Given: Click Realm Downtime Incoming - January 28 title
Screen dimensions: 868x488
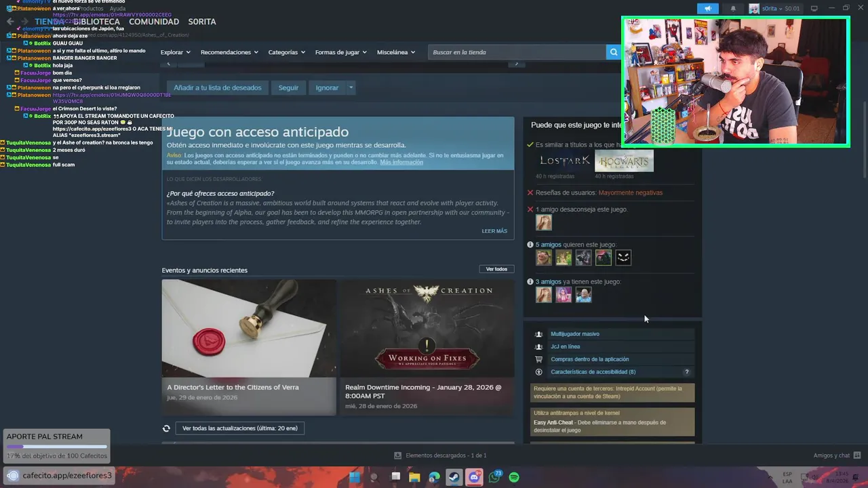Looking at the screenshot, I should pyautogui.click(x=423, y=392).
